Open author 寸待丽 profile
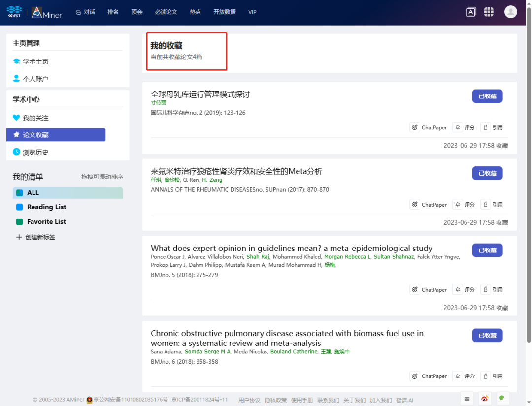Viewport: 532px width, 406px height. click(159, 103)
